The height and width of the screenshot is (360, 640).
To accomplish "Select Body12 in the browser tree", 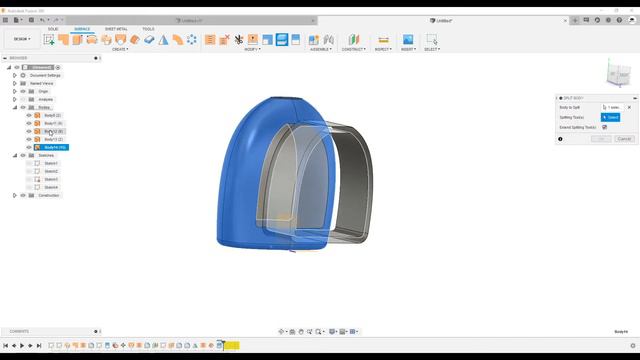I will point(53,131).
